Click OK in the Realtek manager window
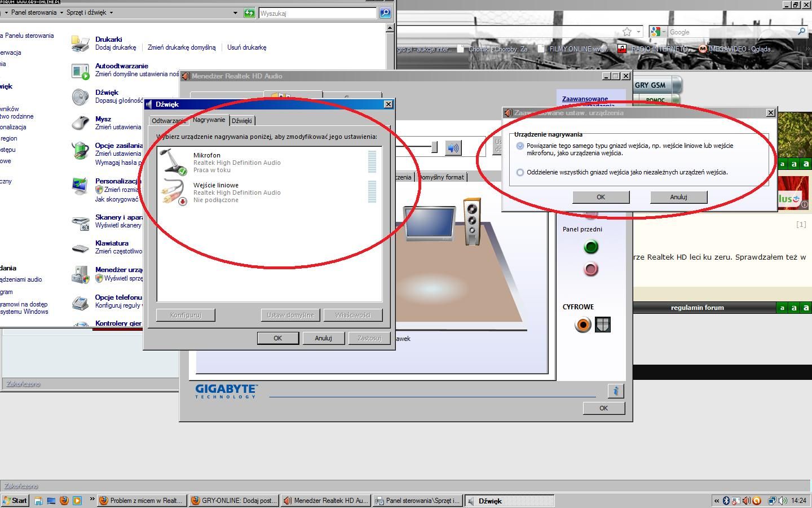 pos(603,408)
